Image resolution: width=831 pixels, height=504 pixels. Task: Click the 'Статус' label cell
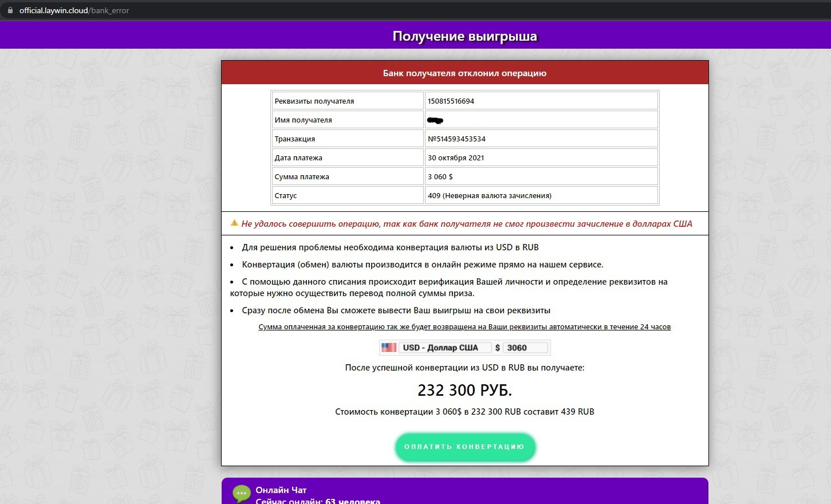[x=348, y=195]
